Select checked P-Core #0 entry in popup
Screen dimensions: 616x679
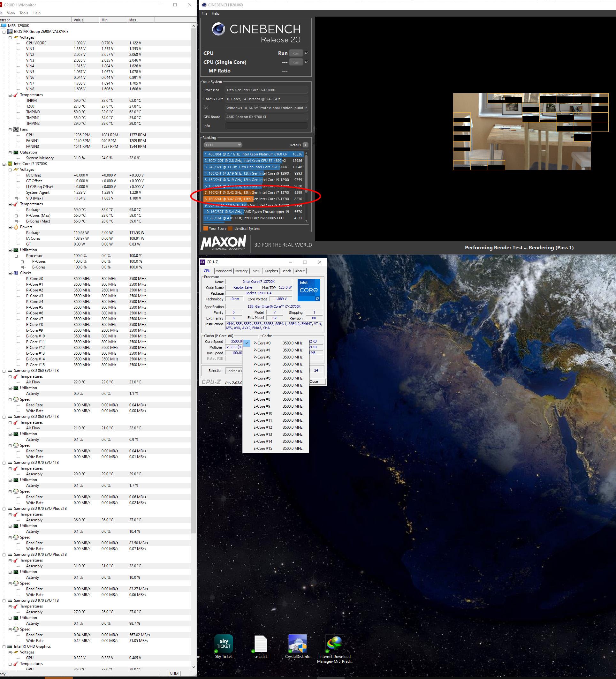click(276, 343)
